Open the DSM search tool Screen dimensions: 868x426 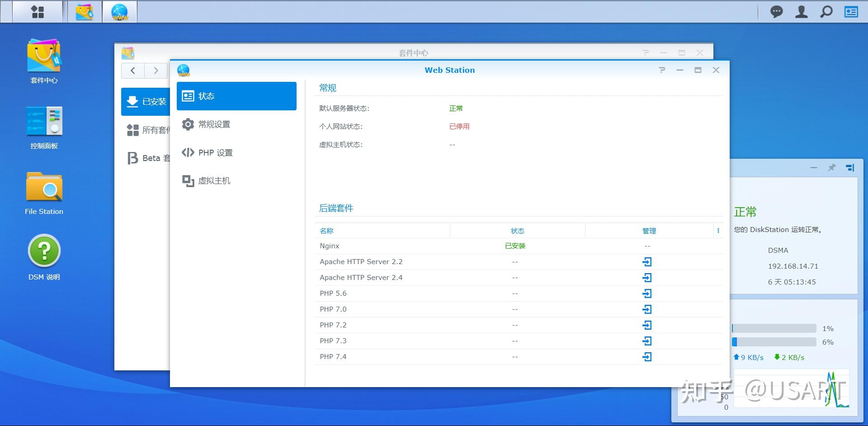pyautogui.click(x=826, y=12)
